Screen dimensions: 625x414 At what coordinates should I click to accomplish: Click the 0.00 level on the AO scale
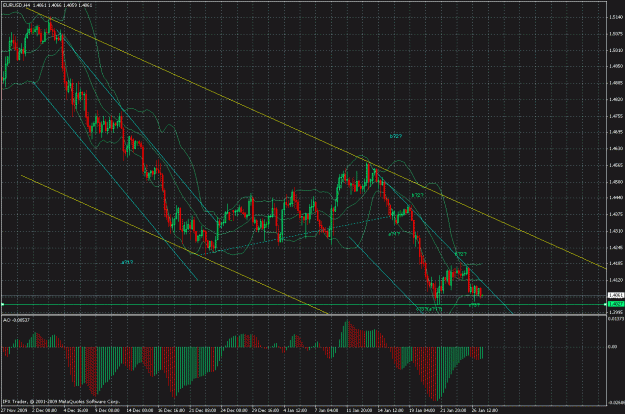tap(613, 347)
